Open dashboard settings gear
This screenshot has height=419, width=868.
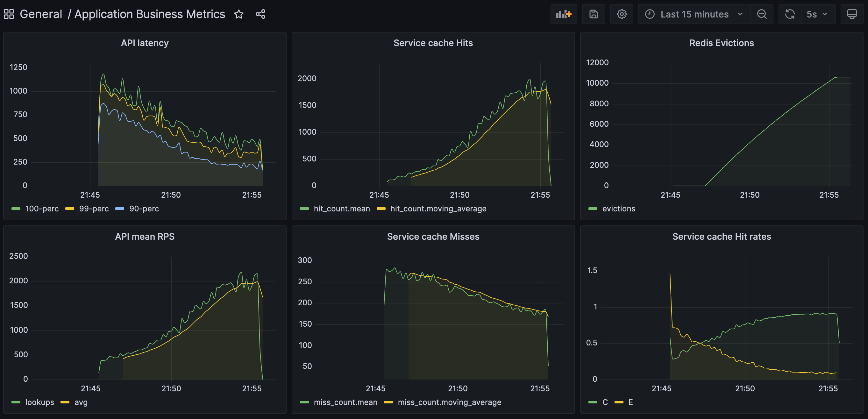pyautogui.click(x=621, y=14)
